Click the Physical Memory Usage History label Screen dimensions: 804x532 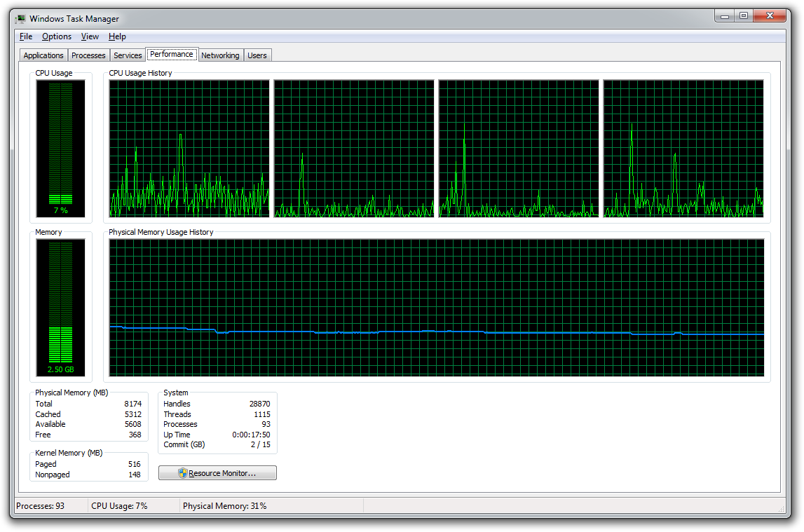(x=161, y=232)
